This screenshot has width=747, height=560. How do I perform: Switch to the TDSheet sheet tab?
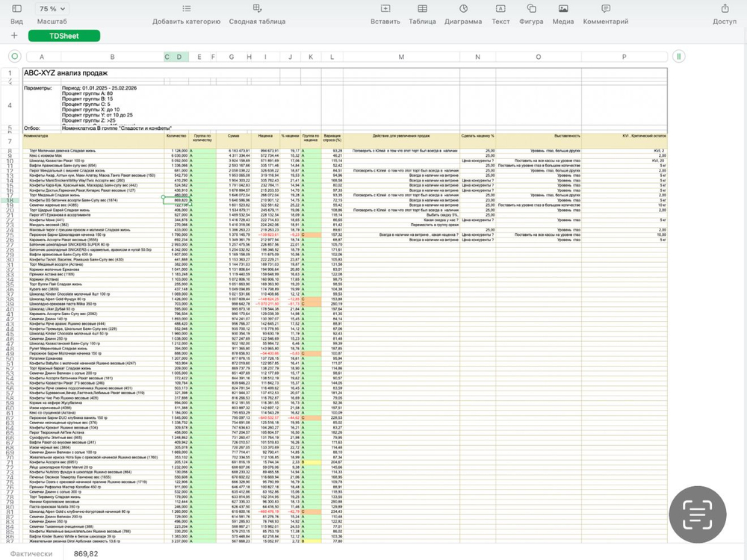point(64,36)
